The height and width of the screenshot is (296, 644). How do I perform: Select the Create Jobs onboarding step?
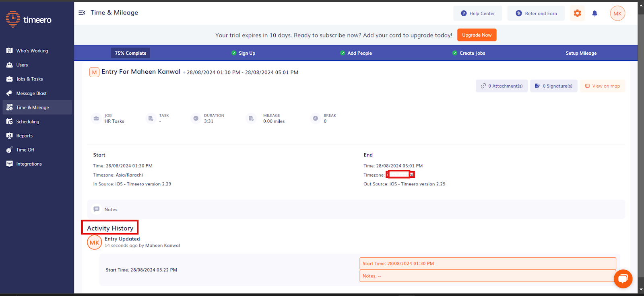(469, 53)
